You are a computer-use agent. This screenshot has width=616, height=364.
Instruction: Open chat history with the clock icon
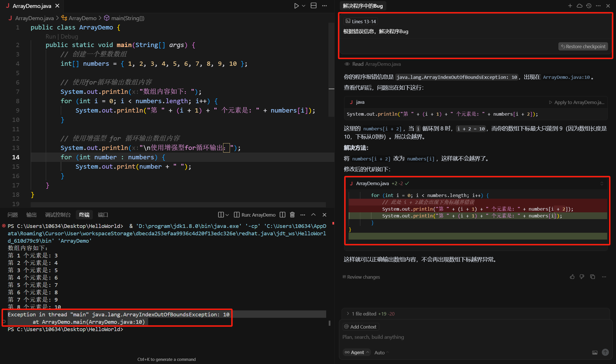click(589, 6)
